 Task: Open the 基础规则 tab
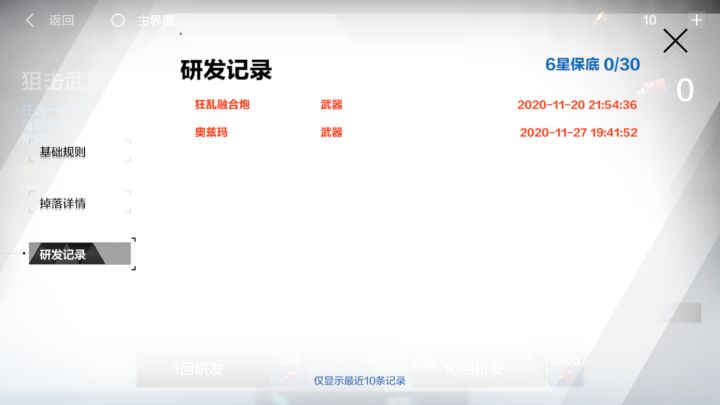(80, 152)
